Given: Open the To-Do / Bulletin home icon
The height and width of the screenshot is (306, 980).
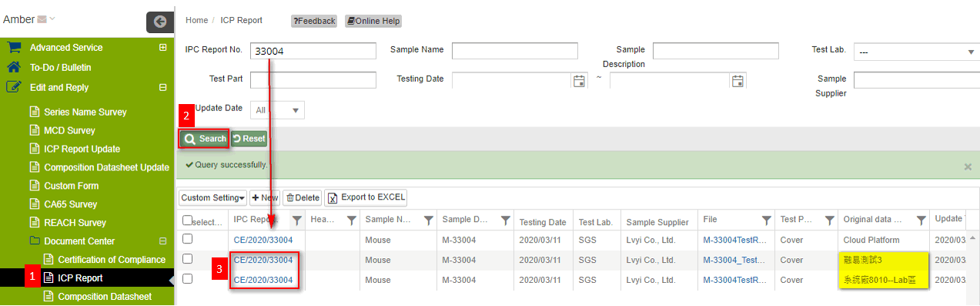Looking at the screenshot, I should point(13,67).
